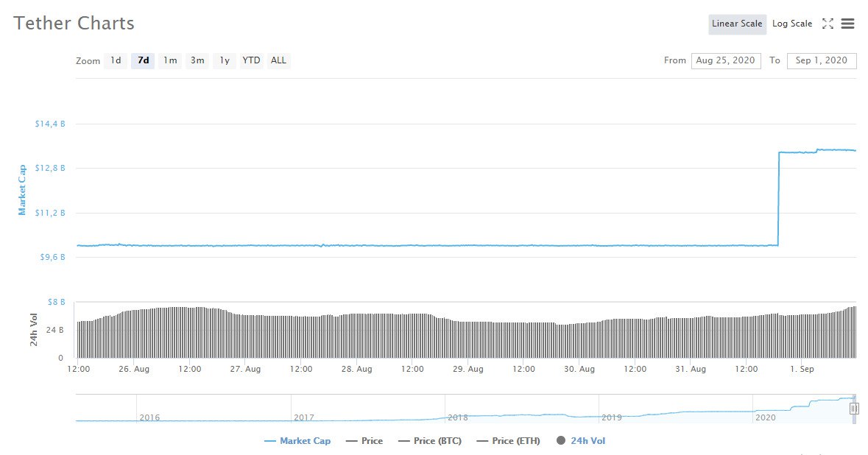Click the $11,2 B axis label
The image size is (868, 455).
click(50, 213)
